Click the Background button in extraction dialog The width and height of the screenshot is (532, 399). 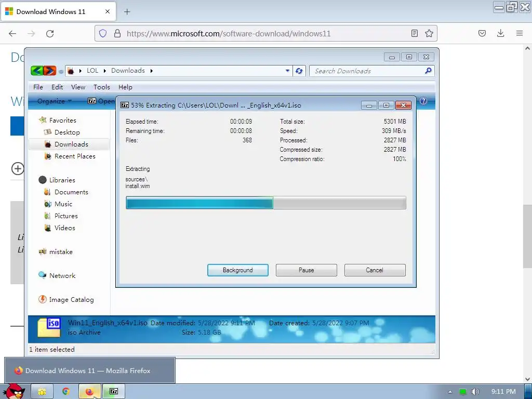[x=238, y=270]
